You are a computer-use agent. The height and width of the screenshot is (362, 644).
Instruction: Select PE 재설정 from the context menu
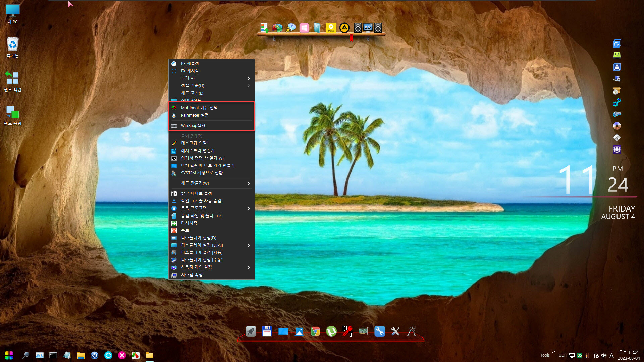coord(211,64)
